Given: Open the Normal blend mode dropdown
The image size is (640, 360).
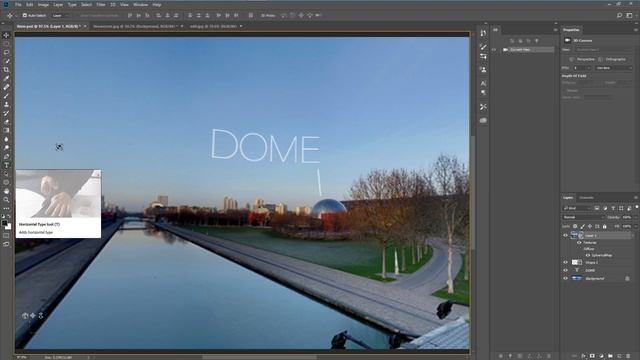Looking at the screenshot, I should click(582, 217).
